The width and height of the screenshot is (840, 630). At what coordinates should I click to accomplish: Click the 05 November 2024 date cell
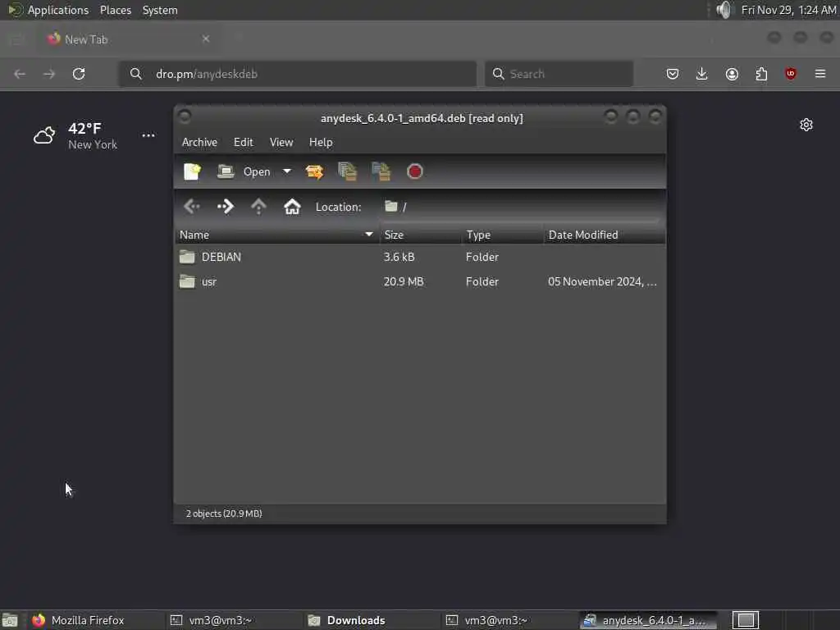point(602,282)
